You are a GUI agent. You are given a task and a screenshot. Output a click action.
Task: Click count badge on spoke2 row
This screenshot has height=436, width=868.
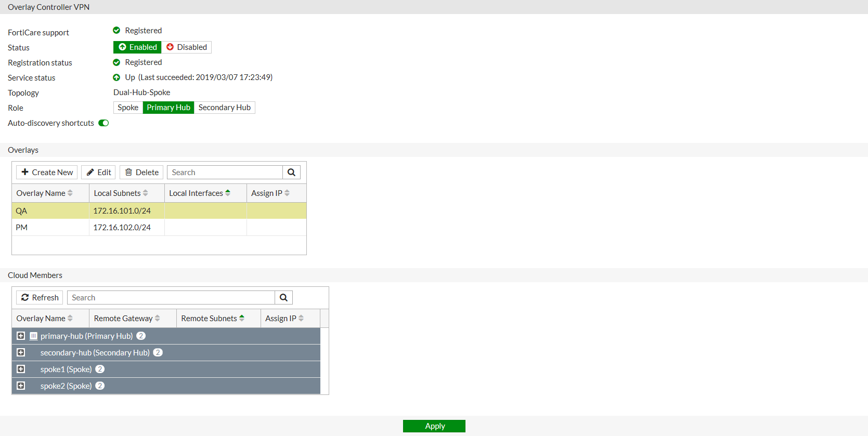[100, 386]
